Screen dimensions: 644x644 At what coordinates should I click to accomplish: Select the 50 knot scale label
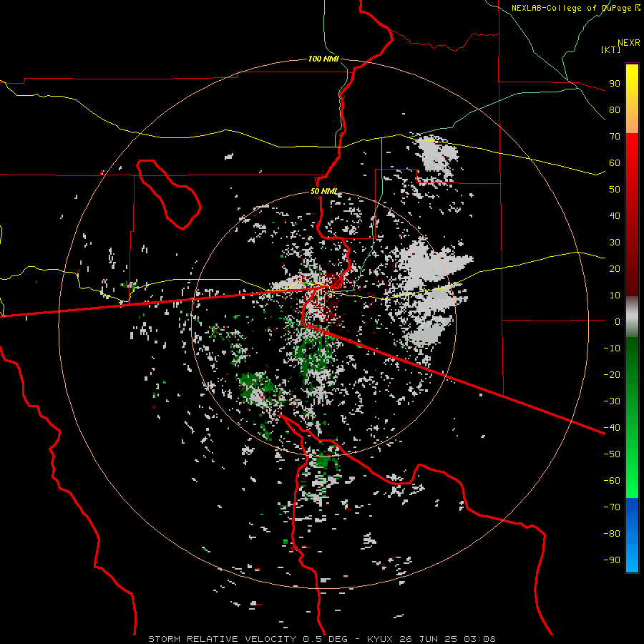[615, 190]
